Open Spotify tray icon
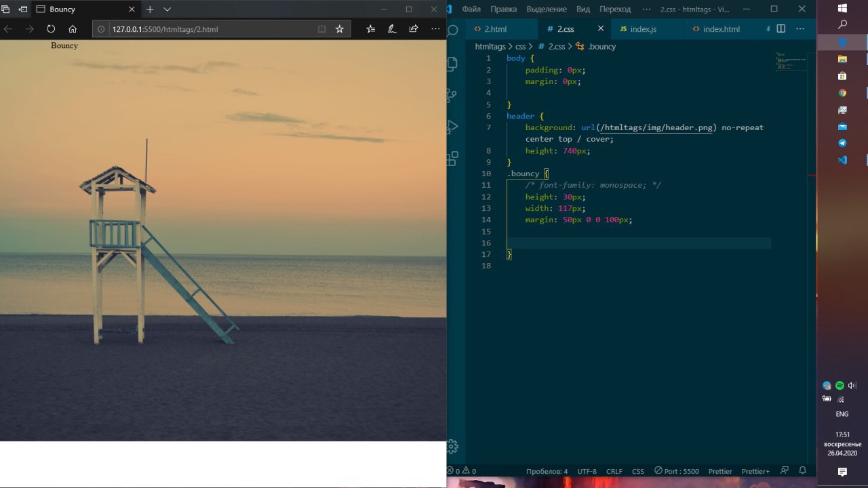 pyautogui.click(x=840, y=386)
